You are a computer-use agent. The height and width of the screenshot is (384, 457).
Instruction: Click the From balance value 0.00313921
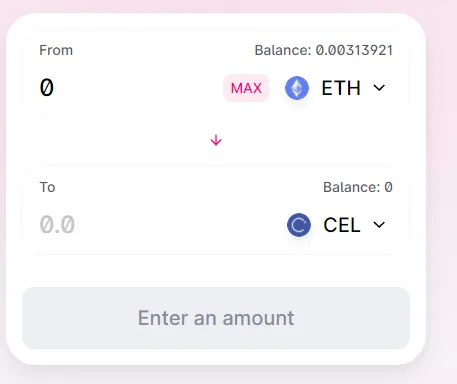(x=354, y=50)
